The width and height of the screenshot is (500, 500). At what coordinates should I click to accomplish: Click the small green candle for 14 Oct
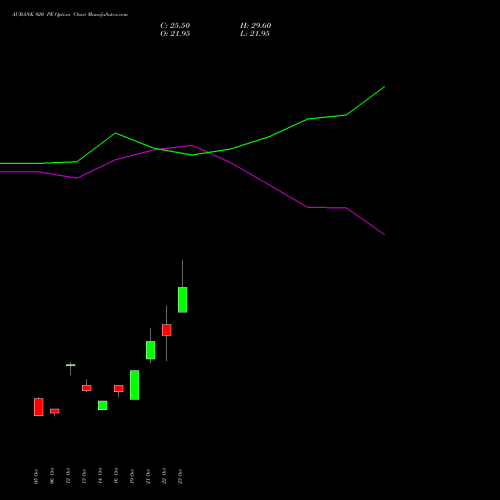point(102,405)
